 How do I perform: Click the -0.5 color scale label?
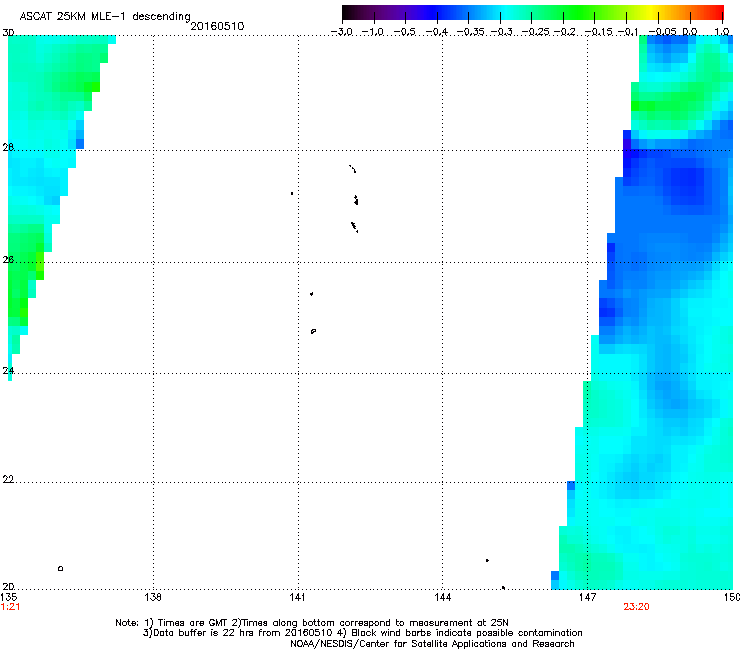[404, 32]
